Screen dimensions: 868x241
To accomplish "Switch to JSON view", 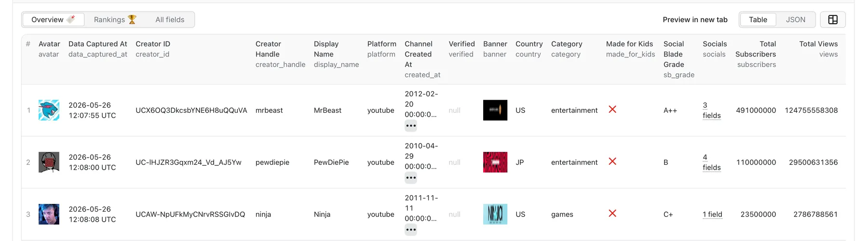I will pyautogui.click(x=795, y=20).
